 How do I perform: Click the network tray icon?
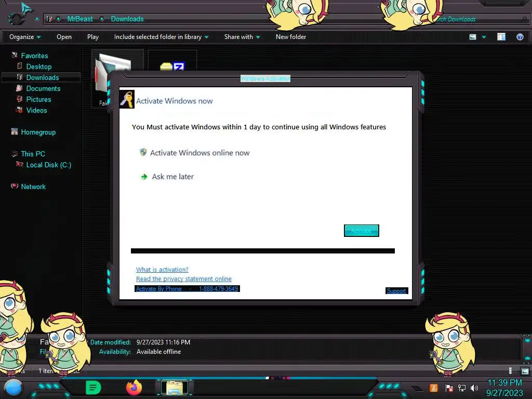point(462,388)
